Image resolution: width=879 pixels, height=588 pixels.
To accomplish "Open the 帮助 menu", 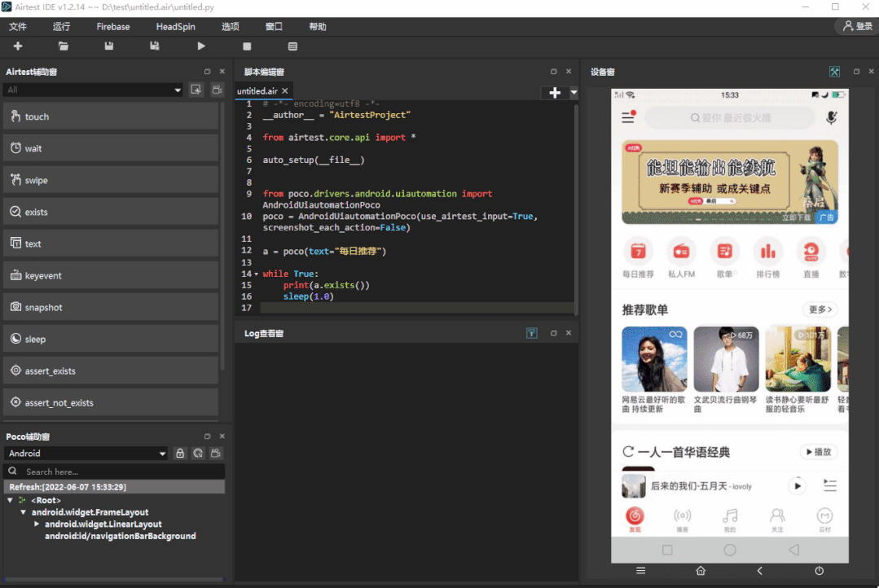I will tap(317, 26).
